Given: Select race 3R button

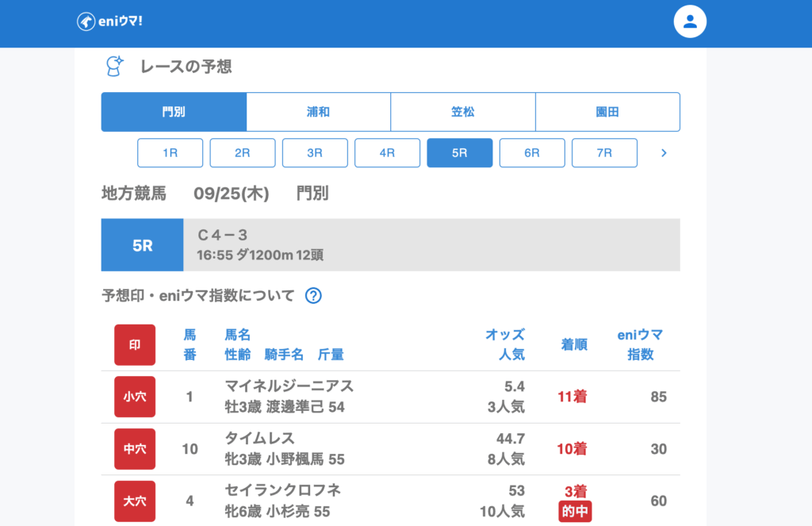Looking at the screenshot, I should (315, 153).
